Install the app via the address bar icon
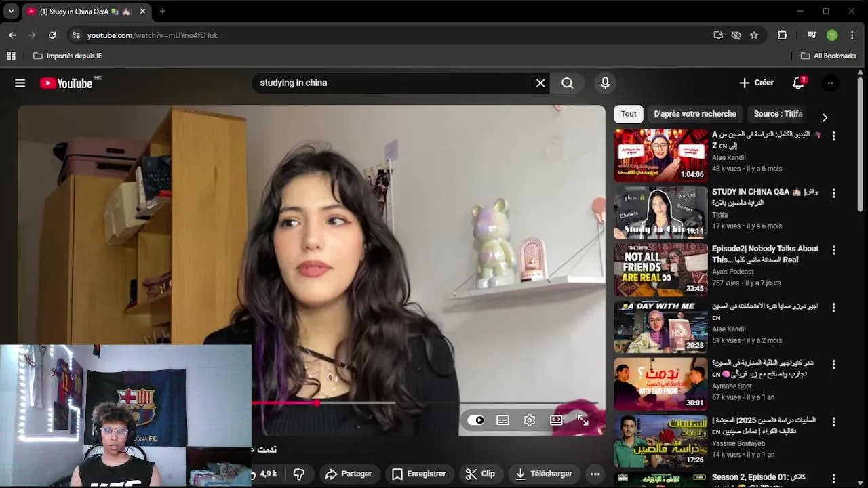Viewport: 868px width, 488px height. point(718,35)
